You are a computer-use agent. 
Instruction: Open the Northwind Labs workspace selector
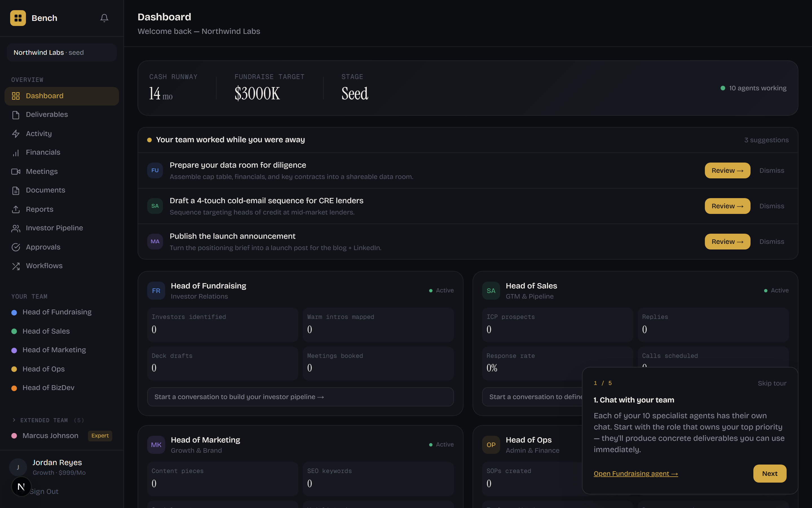point(62,52)
